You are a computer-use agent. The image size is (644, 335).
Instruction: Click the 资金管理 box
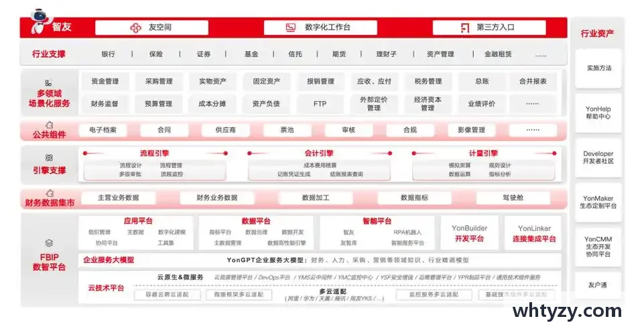[105, 81]
